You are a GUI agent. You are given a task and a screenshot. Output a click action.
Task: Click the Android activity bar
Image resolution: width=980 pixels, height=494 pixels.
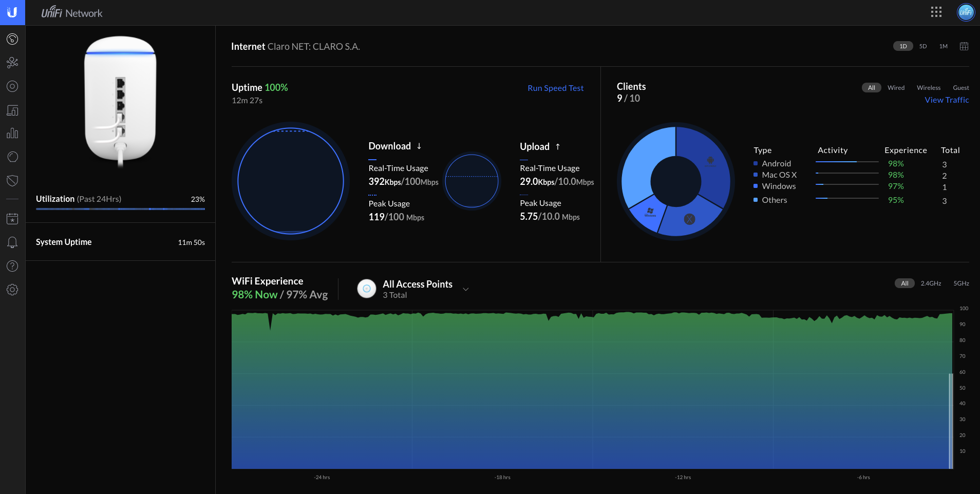tap(847, 162)
